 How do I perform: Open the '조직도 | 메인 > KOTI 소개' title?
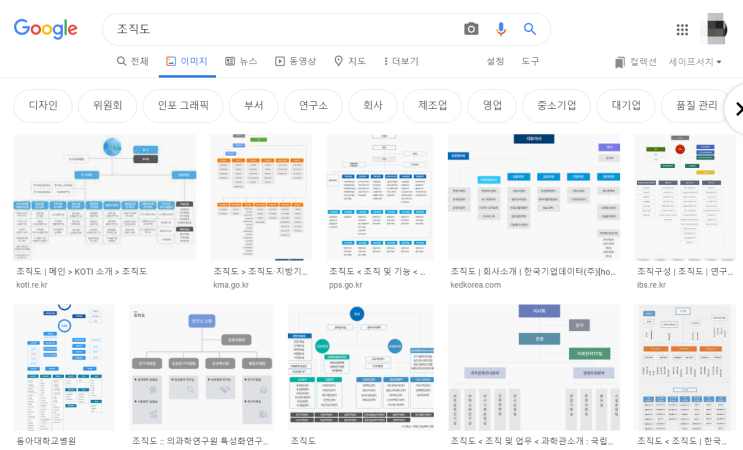tap(82, 271)
